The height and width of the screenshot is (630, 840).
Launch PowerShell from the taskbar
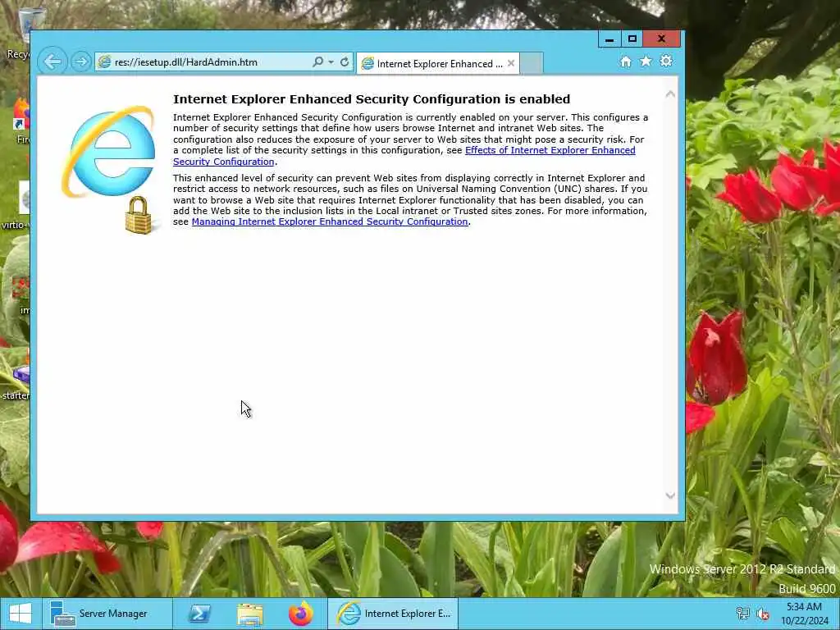click(199, 614)
